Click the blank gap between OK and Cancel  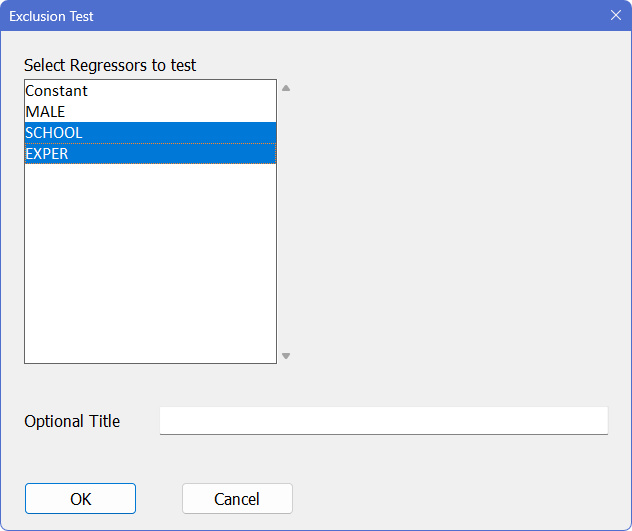click(159, 499)
